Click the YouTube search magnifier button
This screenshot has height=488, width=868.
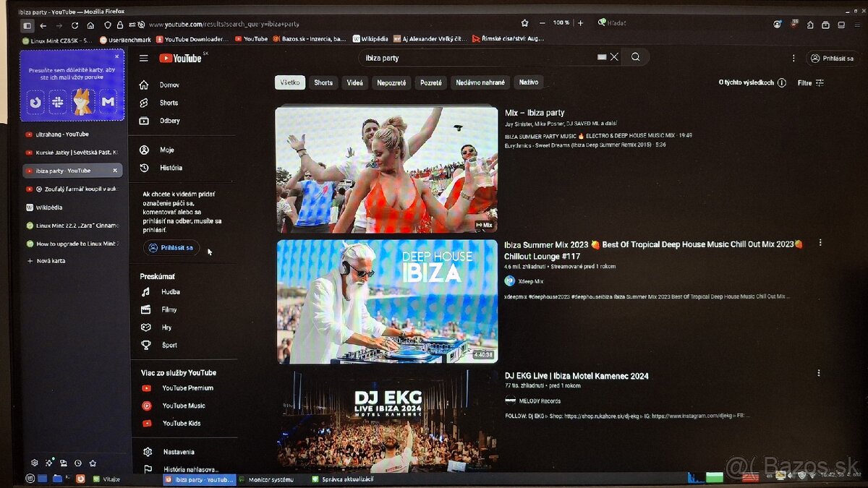[635, 57]
